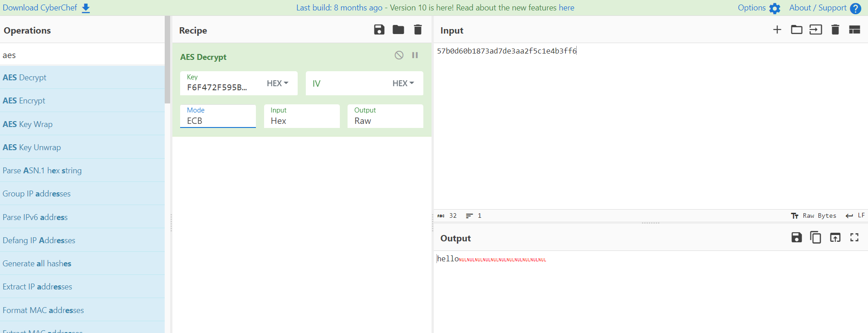Click the AES Decrypt recipe title
Viewport: 868px width, 333px height.
point(203,57)
